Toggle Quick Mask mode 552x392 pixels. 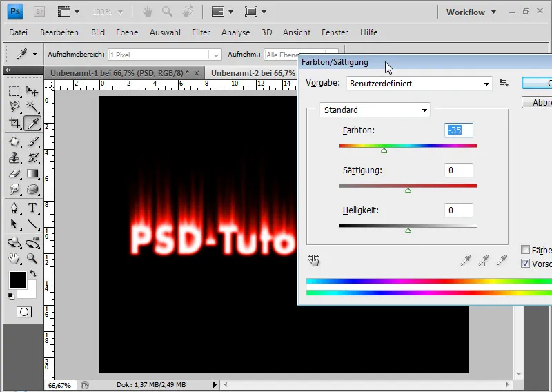(x=24, y=312)
